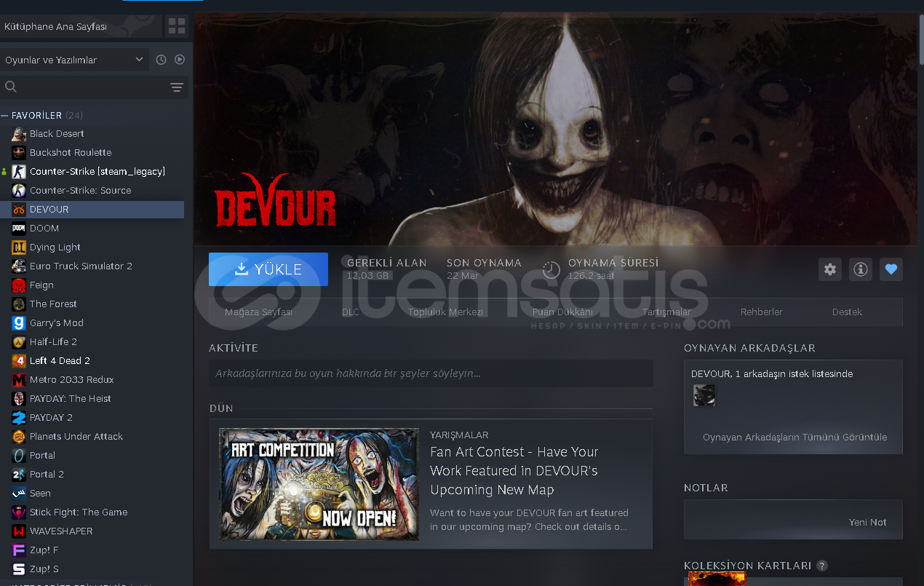
Task: Add a Yeni Not
Action: pyautogui.click(x=867, y=522)
